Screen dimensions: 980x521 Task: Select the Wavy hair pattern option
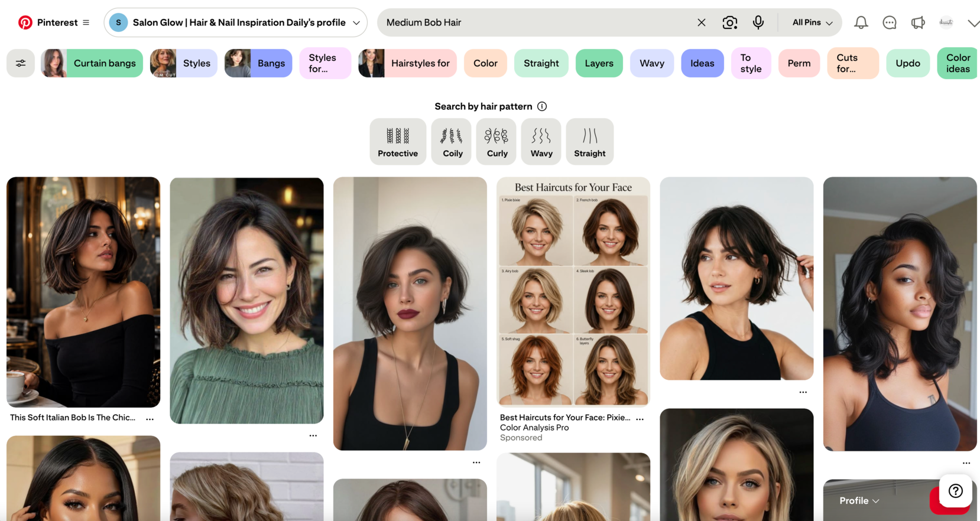(541, 141)
